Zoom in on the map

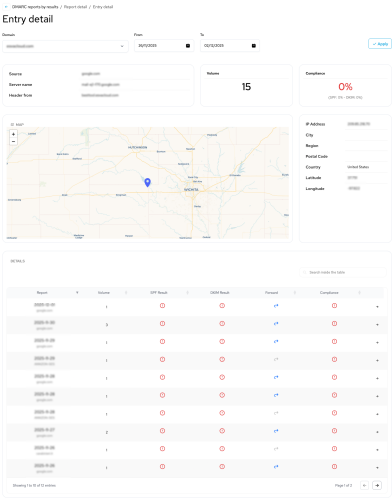coord(13,134)
